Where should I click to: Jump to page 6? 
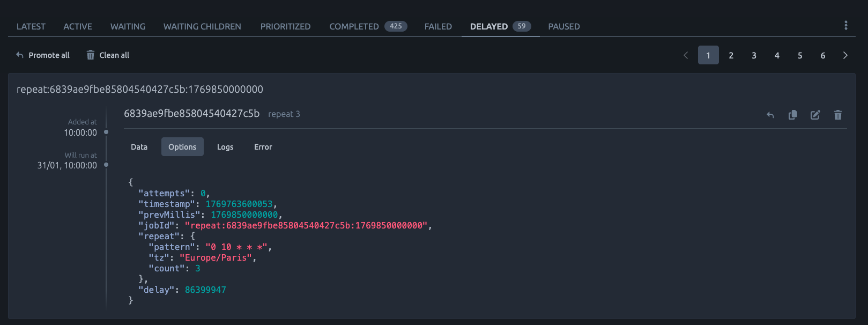point(822,55)
